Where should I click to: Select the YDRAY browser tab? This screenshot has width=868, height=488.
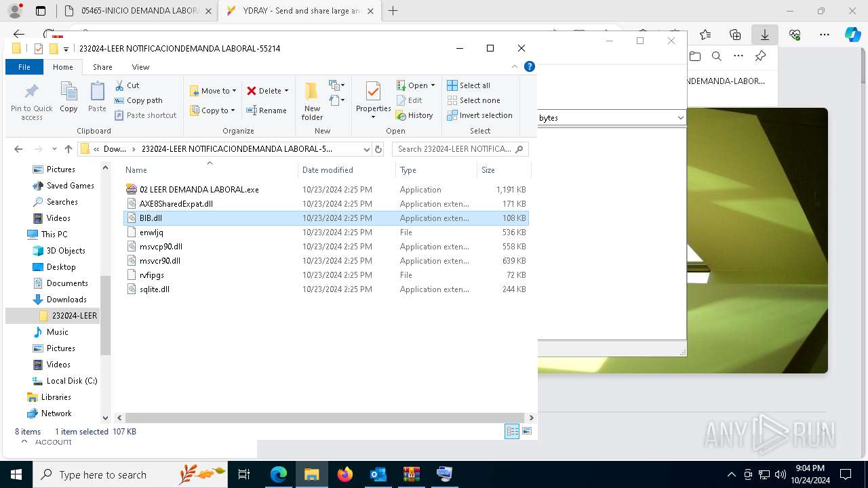pos(300,11)
